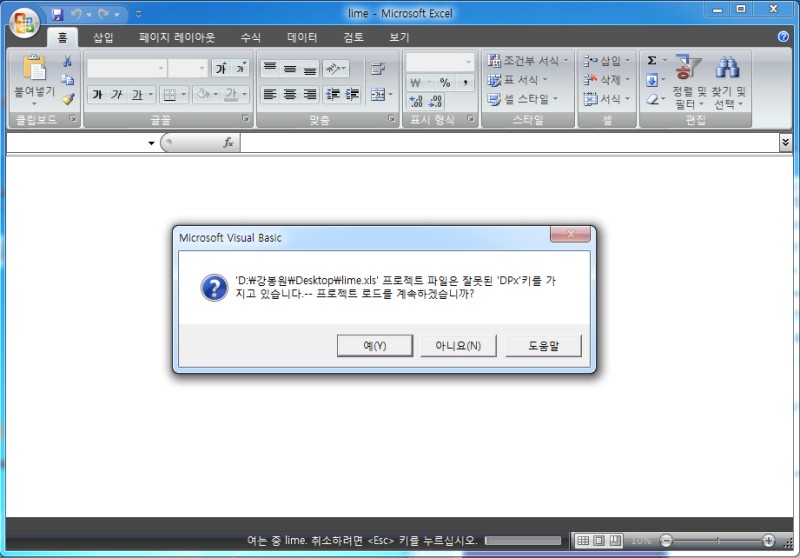Open the 보기 ribbon tab
Image resolution: width=800 pixels, height=558 pixels.
click(399, 37)
